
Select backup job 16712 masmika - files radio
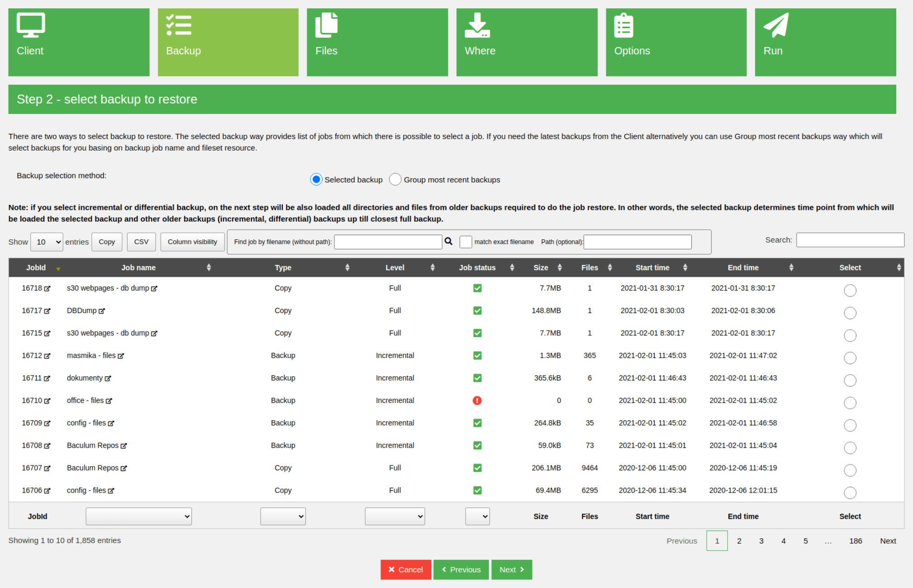[850, 358]
